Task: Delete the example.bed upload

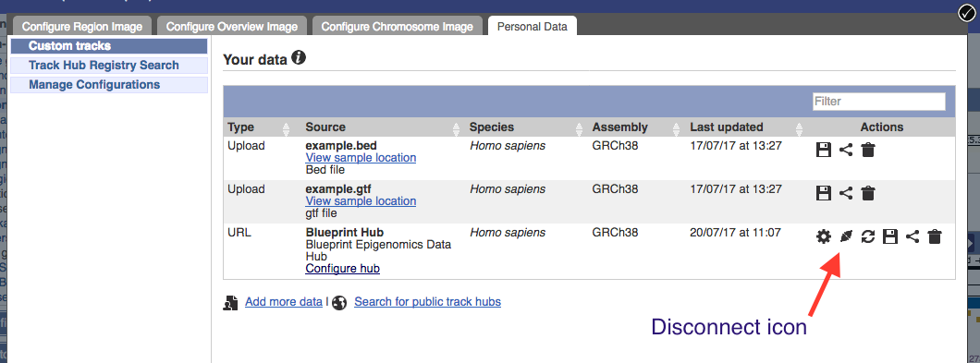Action: point(867,150)
